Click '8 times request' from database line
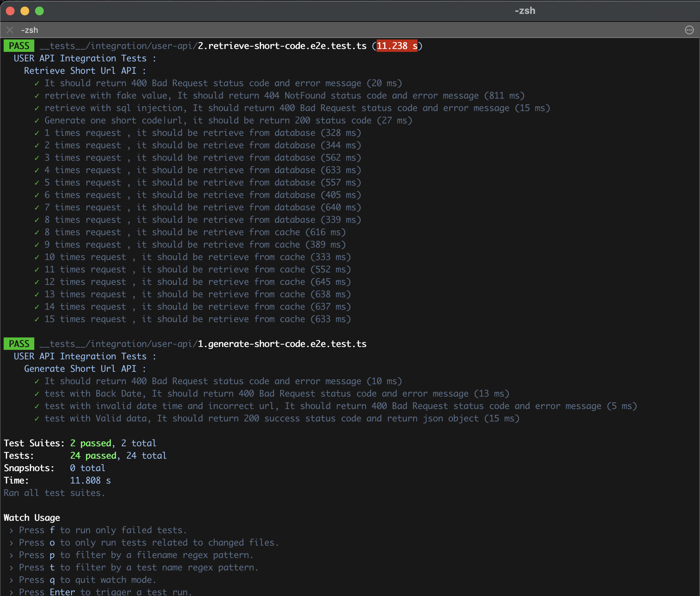This screenshot has width=700, height=596. point(198,219)
